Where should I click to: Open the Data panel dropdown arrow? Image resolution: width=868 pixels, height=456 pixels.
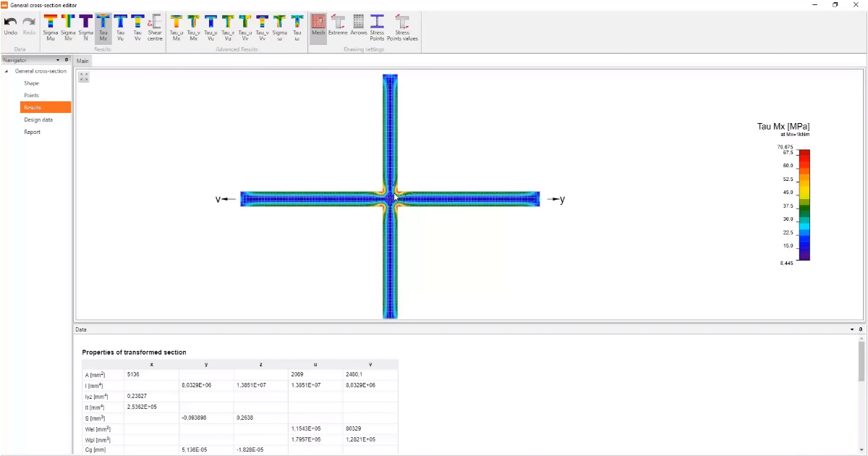coord(852,329)
